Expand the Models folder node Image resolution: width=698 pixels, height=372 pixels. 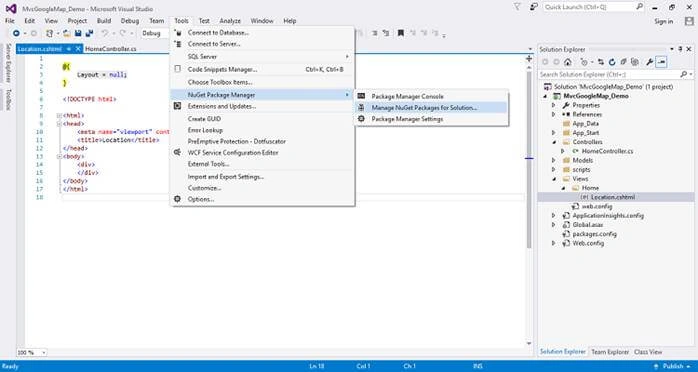[x=554, y=160]
